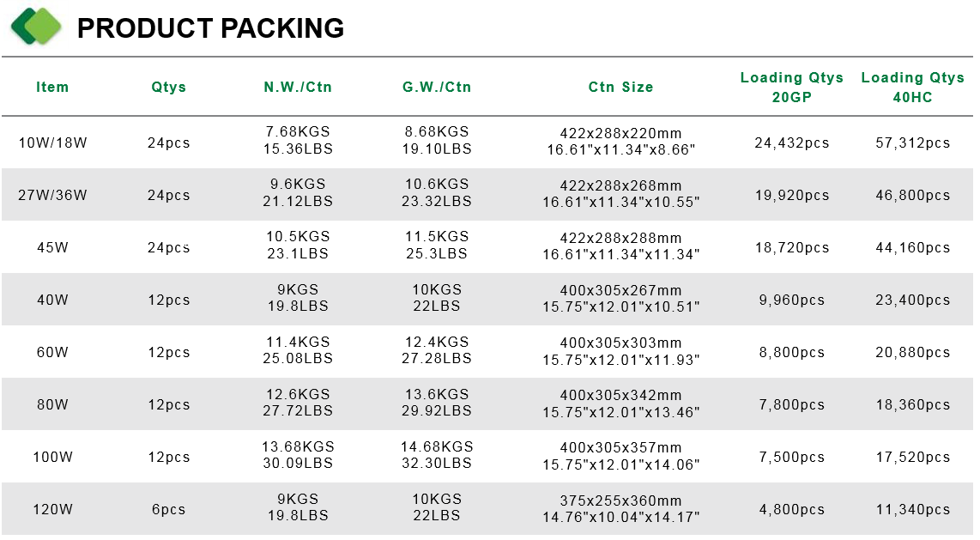
Task: Click the 11,340pcs 40HC value
Action: pos(912,509)
